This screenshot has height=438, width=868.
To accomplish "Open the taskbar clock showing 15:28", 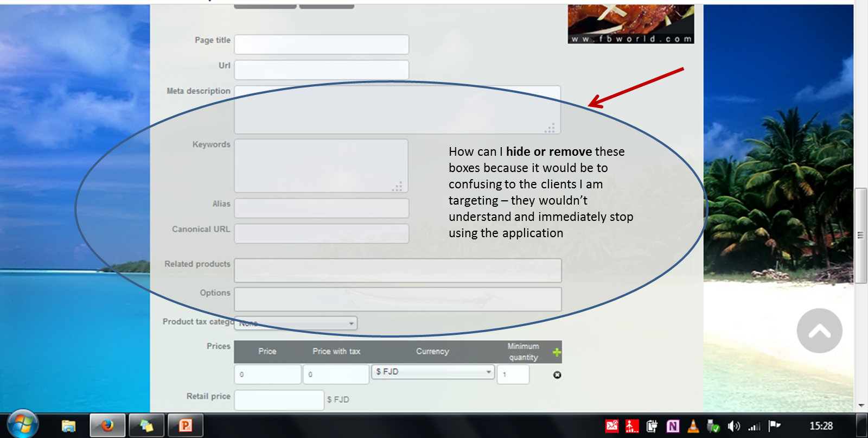I will point(821,426).
